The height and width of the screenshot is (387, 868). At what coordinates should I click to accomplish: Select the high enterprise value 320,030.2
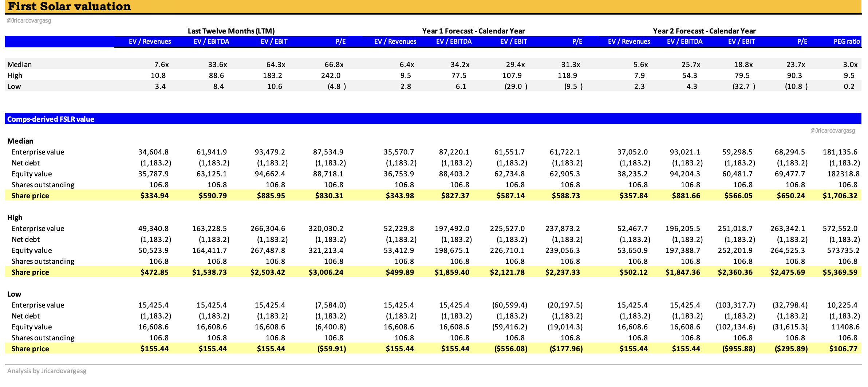pos(326,228)
